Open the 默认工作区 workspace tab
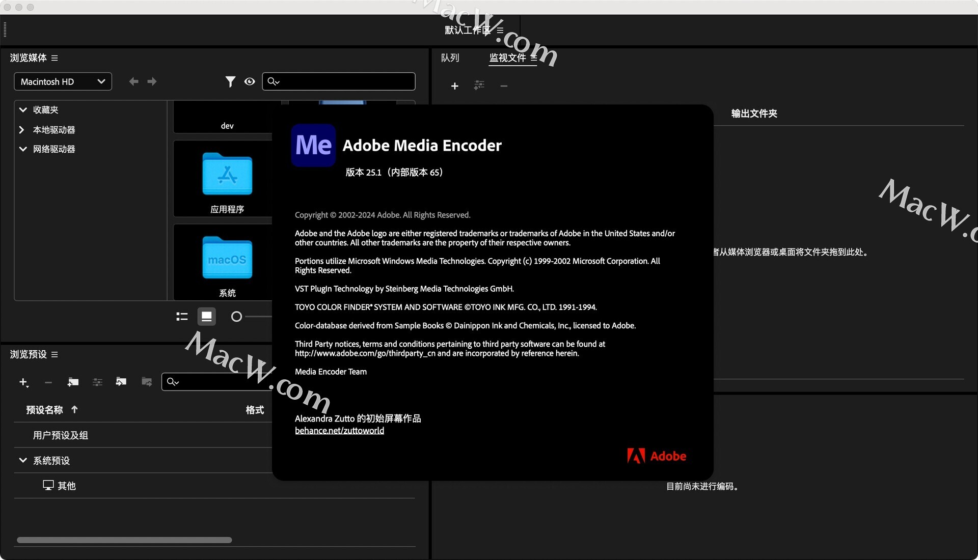The image size is (978, 560). click(468, 30)
